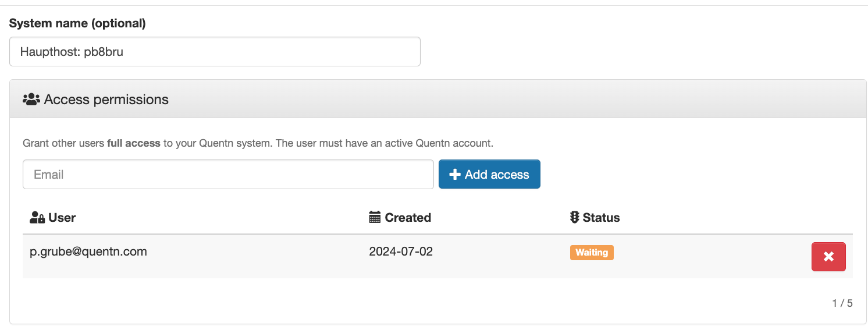Viewport: 868px width, 326px height.
Task: Focus the Email input field
Action: coord(228,175)
